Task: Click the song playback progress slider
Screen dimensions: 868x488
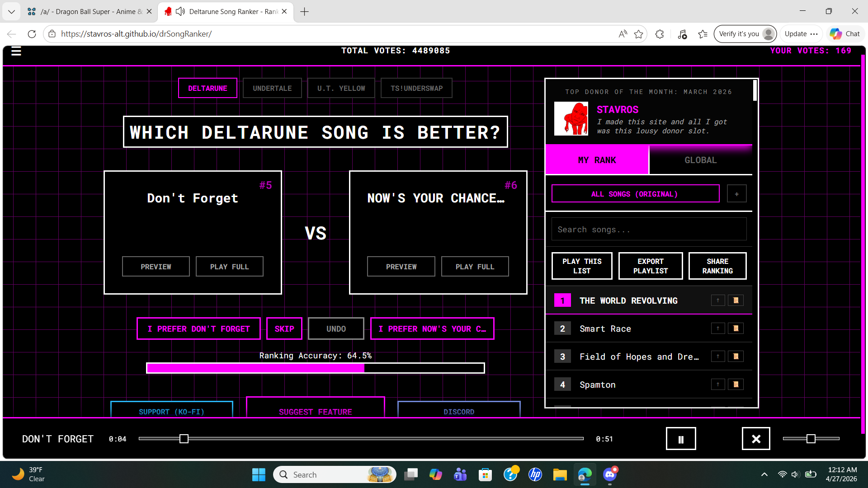Action: click(361, 439)
